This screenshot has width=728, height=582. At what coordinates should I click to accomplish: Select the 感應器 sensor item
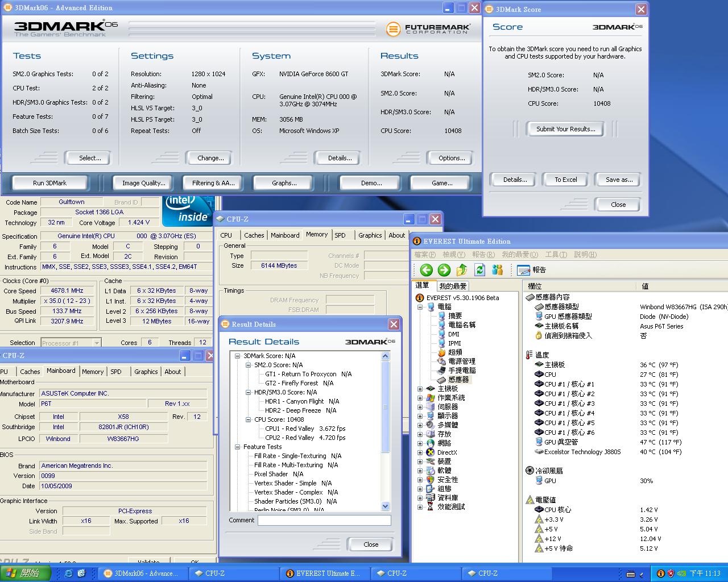(458, 380)
